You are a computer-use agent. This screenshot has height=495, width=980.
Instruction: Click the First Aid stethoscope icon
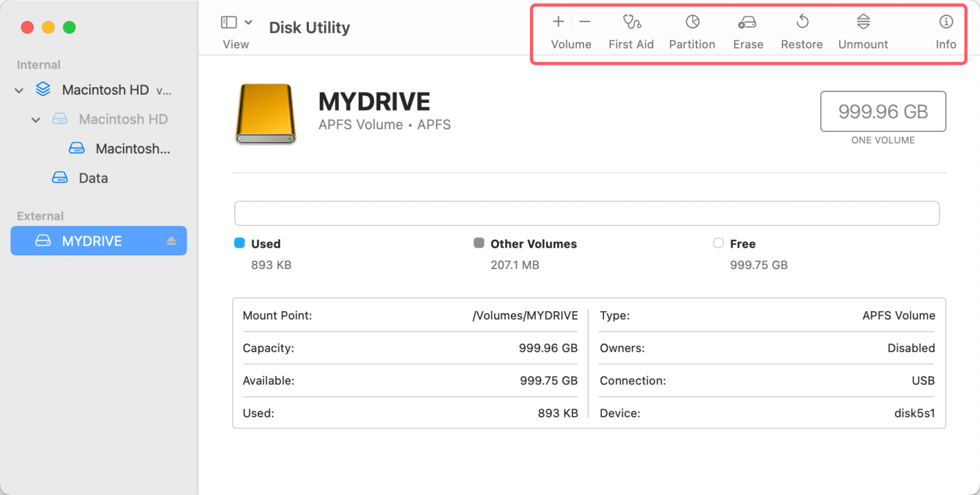pyautogui.click(x=631, y=23)
